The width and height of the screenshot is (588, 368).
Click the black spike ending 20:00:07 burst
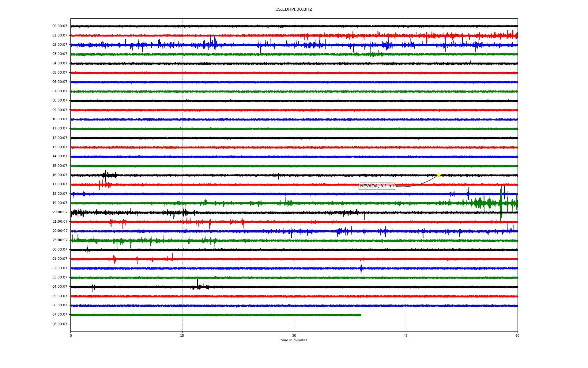pos(364,217)
